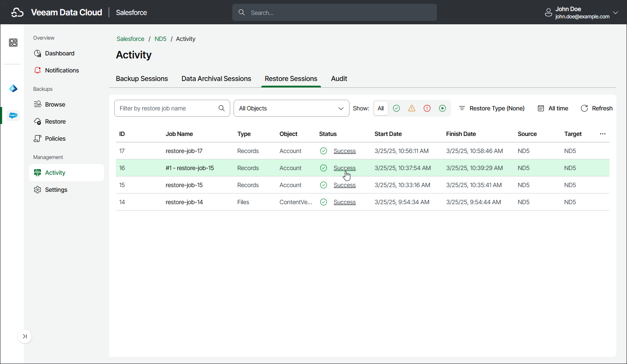Screen dimensions: 627x364
Task: Select the Salesforce cloud icon in left rail
Action: tap(13, 116)
